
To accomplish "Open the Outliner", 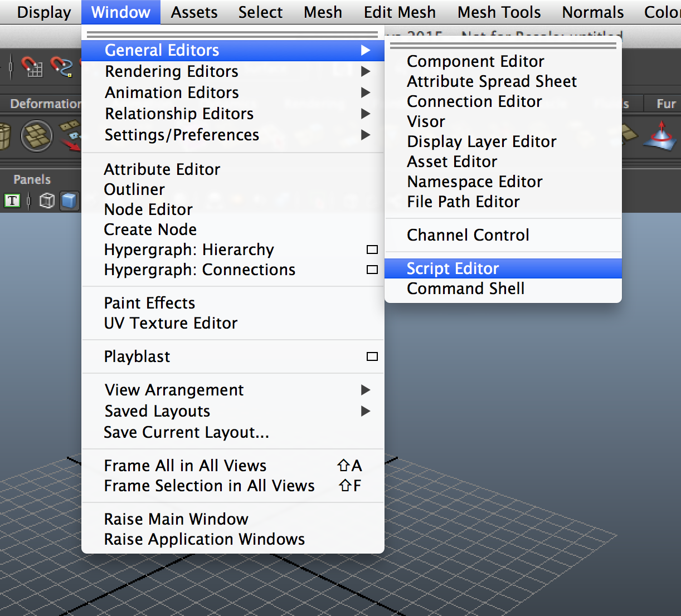I will coord(134,189).
